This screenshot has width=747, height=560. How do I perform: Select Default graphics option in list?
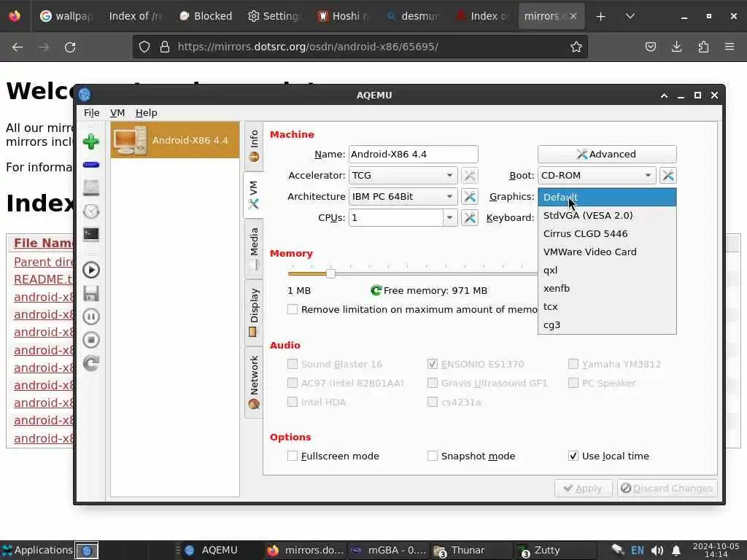[x=607, y=197]
